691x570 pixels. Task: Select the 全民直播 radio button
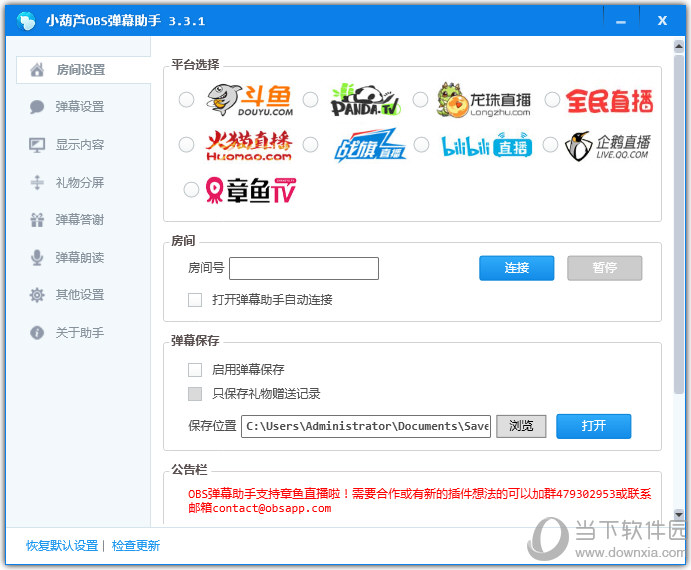click(552, 100)
